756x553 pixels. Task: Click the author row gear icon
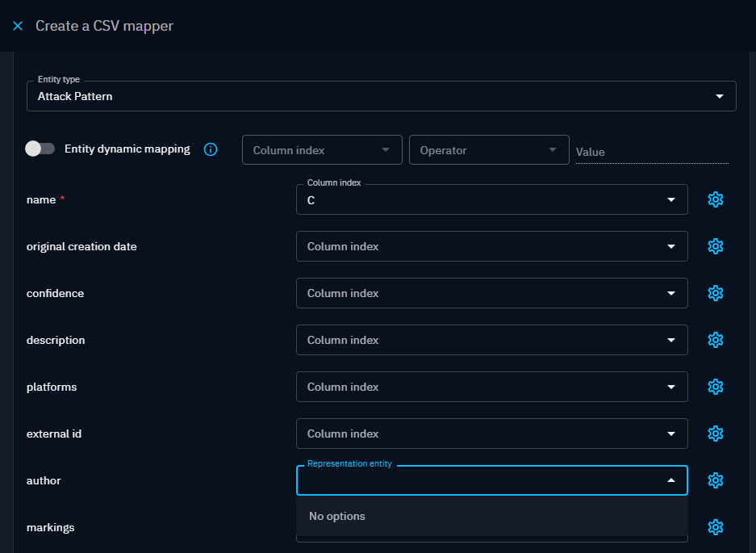(715, 480)
